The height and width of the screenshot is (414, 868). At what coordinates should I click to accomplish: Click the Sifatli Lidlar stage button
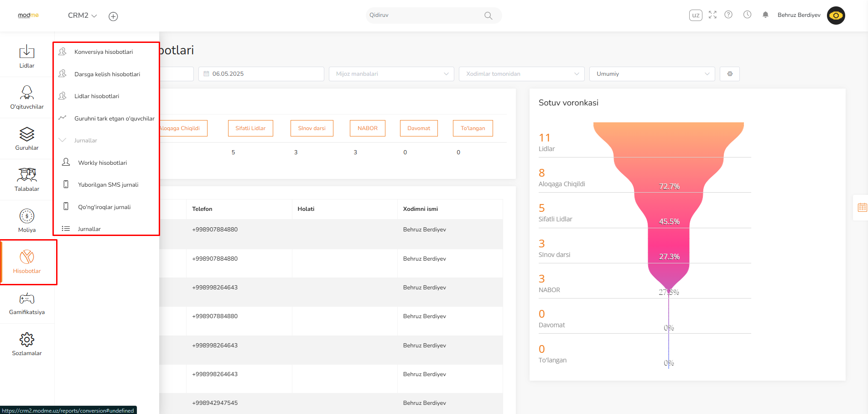(250, 128)
